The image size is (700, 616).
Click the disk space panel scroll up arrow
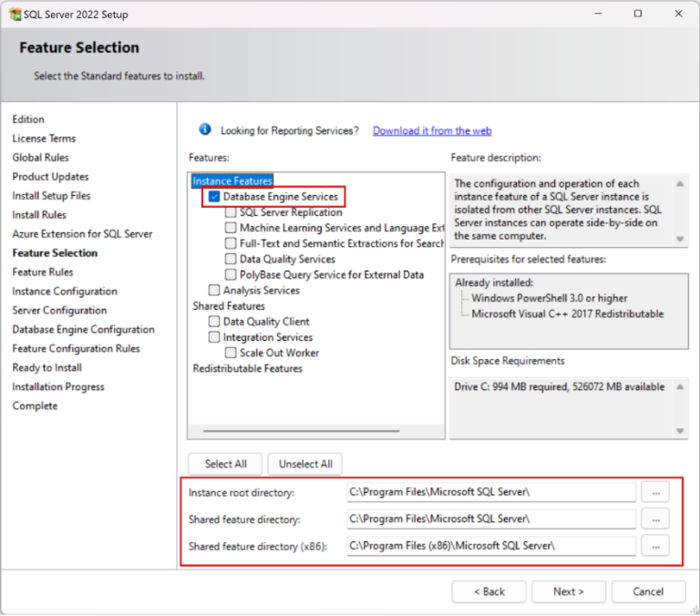[x=680, y=386]
